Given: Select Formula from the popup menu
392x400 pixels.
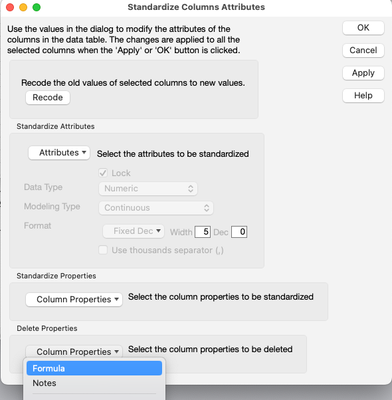Looking at the screenshot, I should pos(94,368).
